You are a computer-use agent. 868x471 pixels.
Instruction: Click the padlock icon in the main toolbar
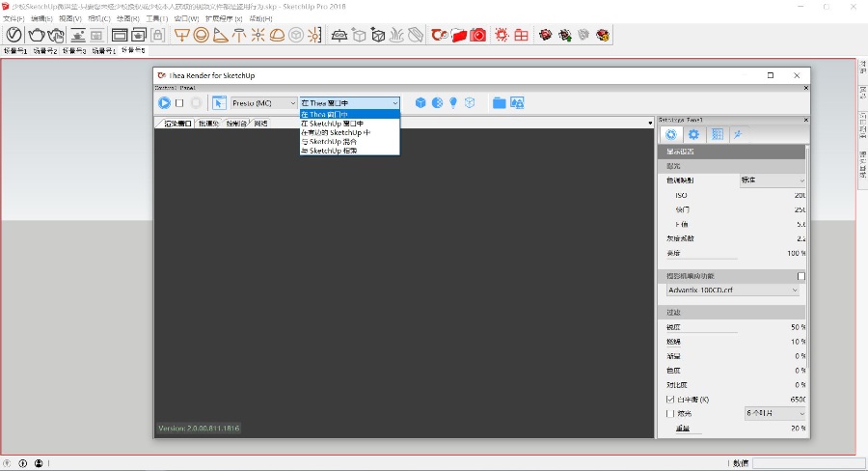pos(158,35)
